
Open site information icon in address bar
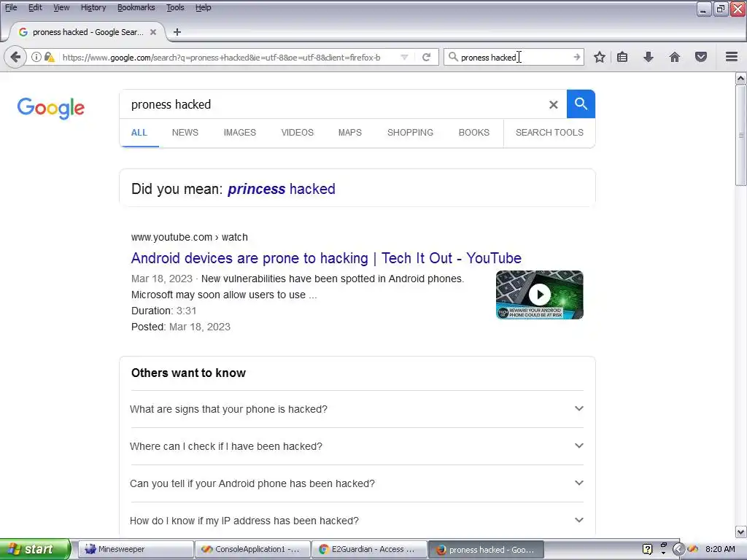pyautogui.click(x=36, y=57)
